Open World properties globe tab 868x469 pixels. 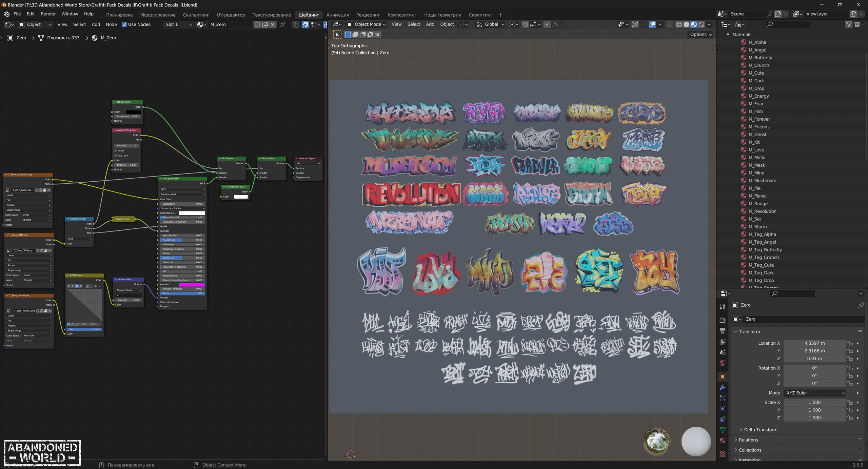tap(723, 363)
